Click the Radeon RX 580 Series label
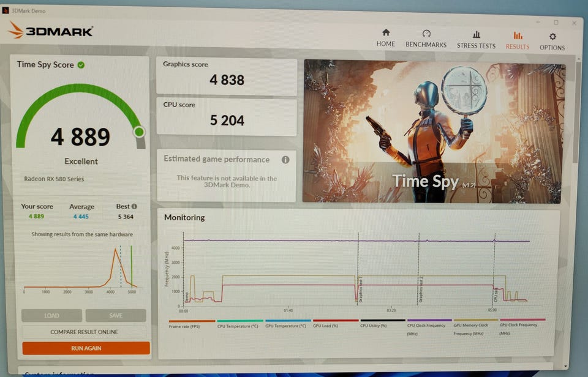Screen dimensions: 588x377 pyautogui.click(x=54, y=179)
